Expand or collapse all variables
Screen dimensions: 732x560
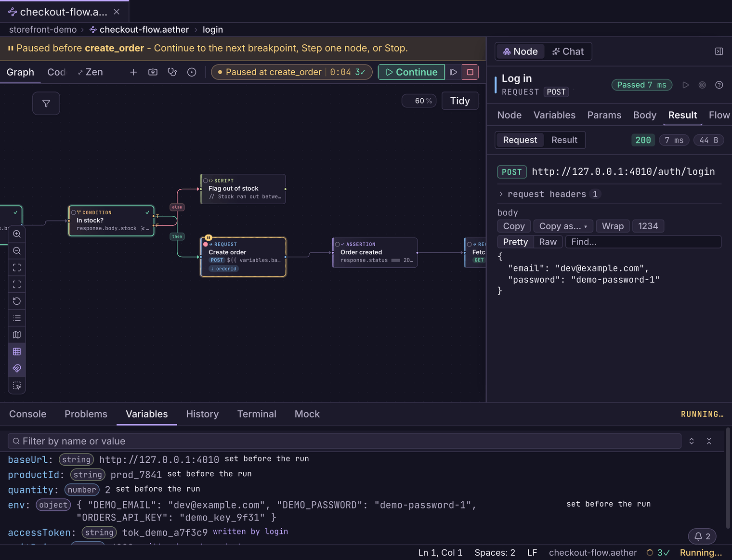coord(692,441)
